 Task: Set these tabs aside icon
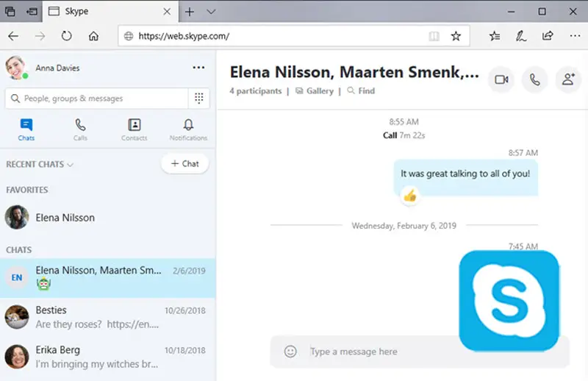coord(32,12)
